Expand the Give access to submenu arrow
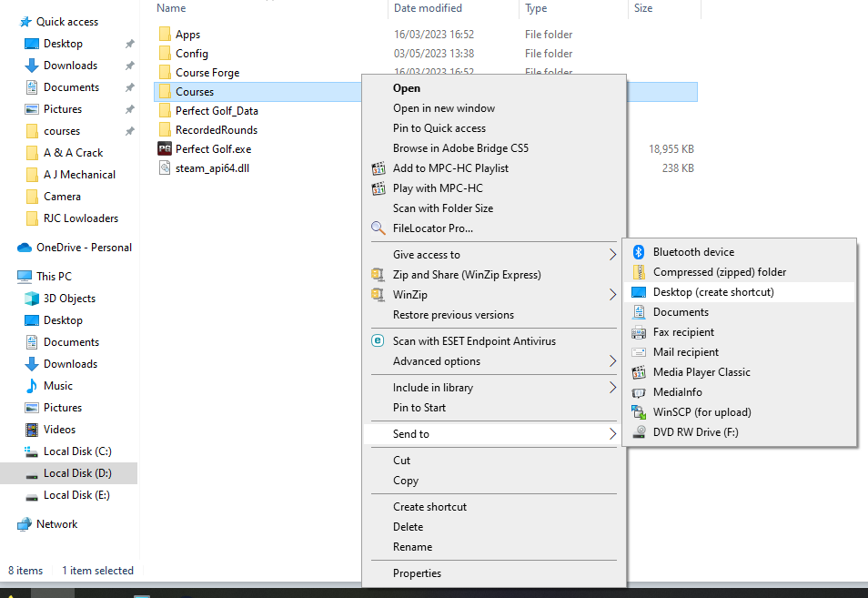Image resolution: width=868 pixels, height=598 pixels. pos(612,255)
